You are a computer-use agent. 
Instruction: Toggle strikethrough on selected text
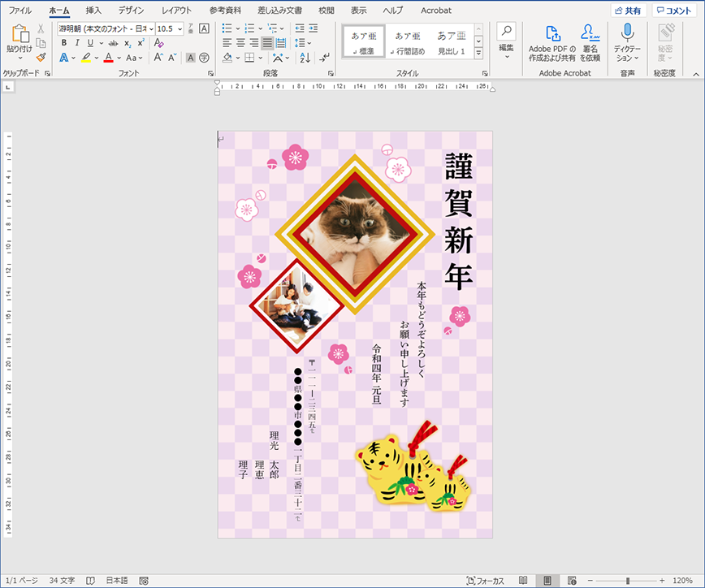tap(114, 43)
